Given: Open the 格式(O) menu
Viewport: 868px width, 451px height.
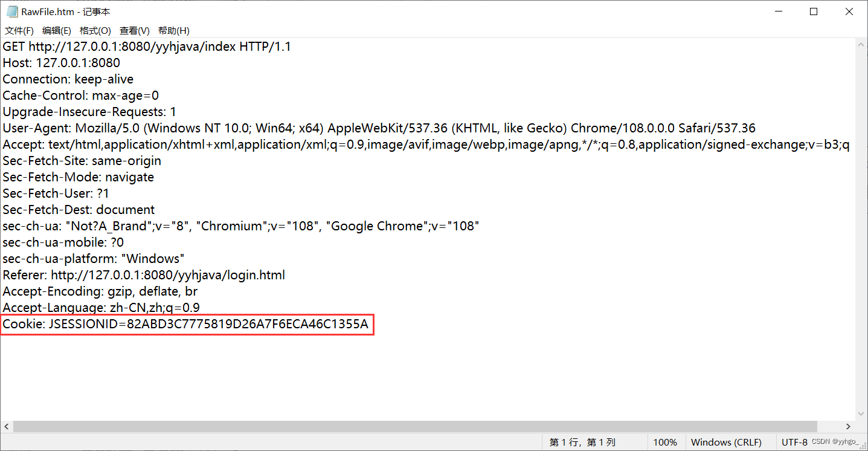Looking at the screenshot, I should [95, 31].
